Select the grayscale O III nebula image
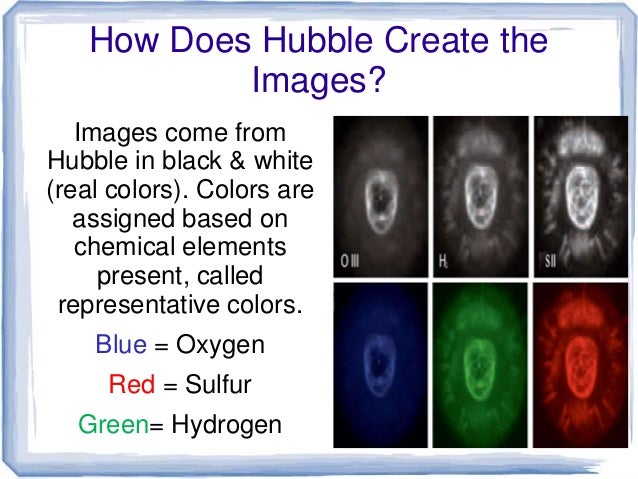The image size is (638, 479). (x=380, y=197)
